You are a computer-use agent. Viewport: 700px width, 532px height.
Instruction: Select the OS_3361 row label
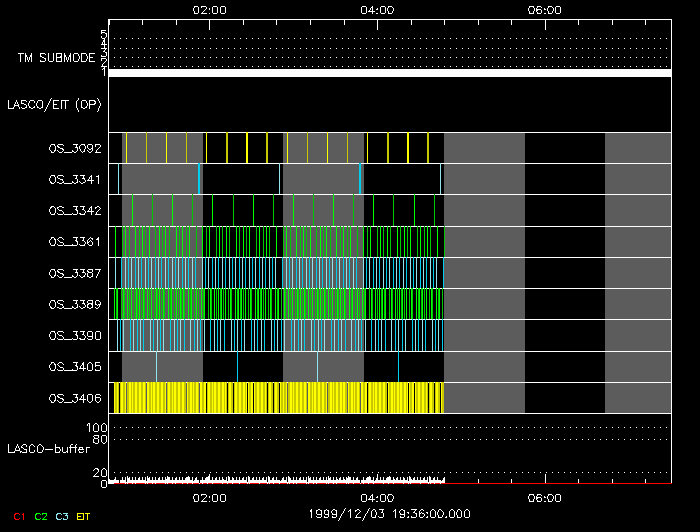75,242
